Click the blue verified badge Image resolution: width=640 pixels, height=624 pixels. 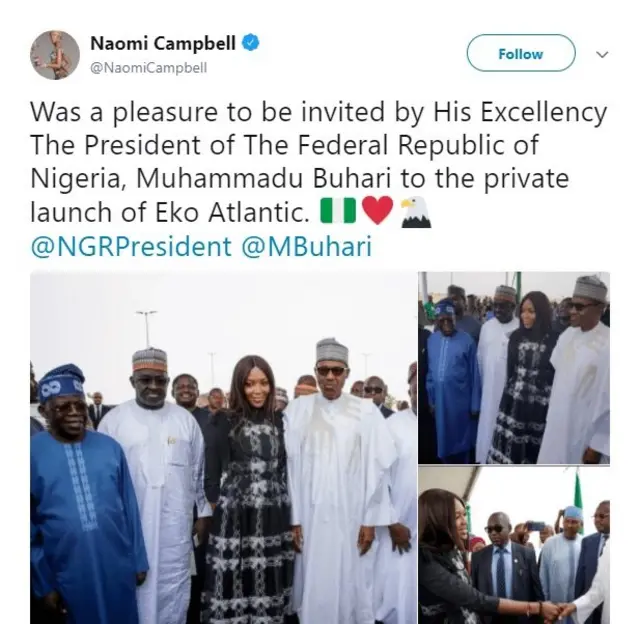coord(252,43)
